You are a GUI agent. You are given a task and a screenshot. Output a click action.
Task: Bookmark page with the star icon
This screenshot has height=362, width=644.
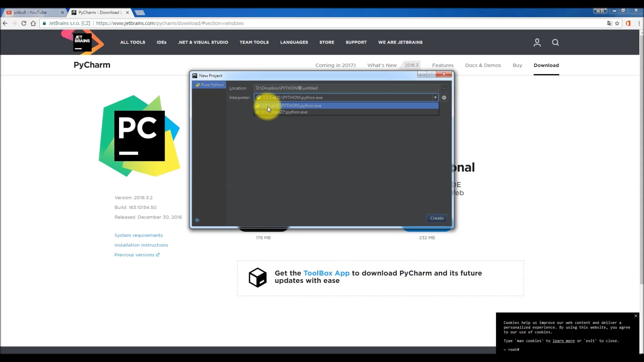coord(617,23)
